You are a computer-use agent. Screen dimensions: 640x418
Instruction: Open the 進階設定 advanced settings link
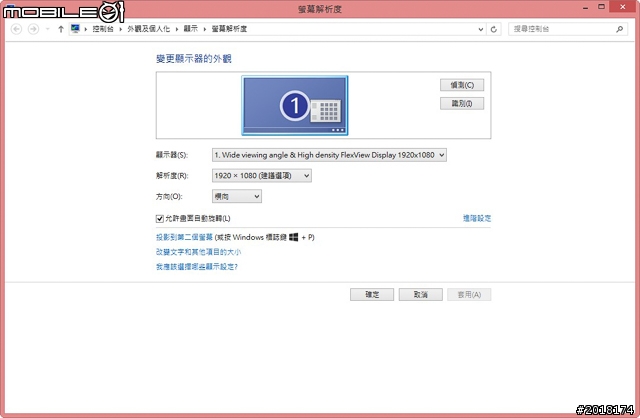tap(477, 218)
